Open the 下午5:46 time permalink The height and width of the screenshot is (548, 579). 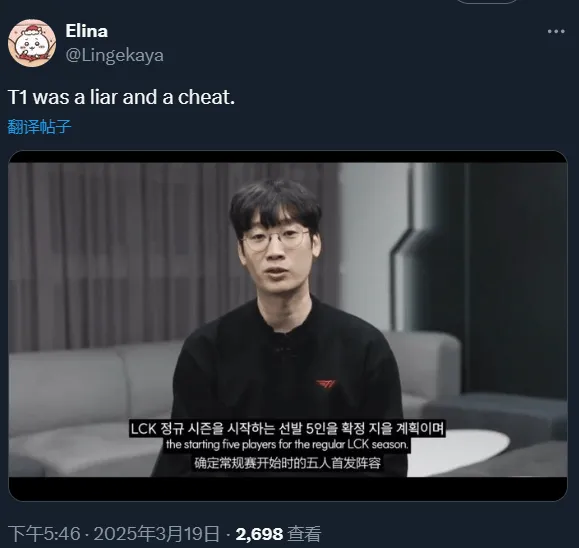(x=44, y=534)
